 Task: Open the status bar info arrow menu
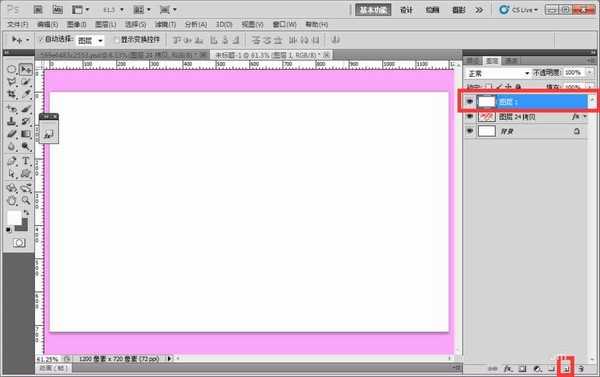[169, 359]
